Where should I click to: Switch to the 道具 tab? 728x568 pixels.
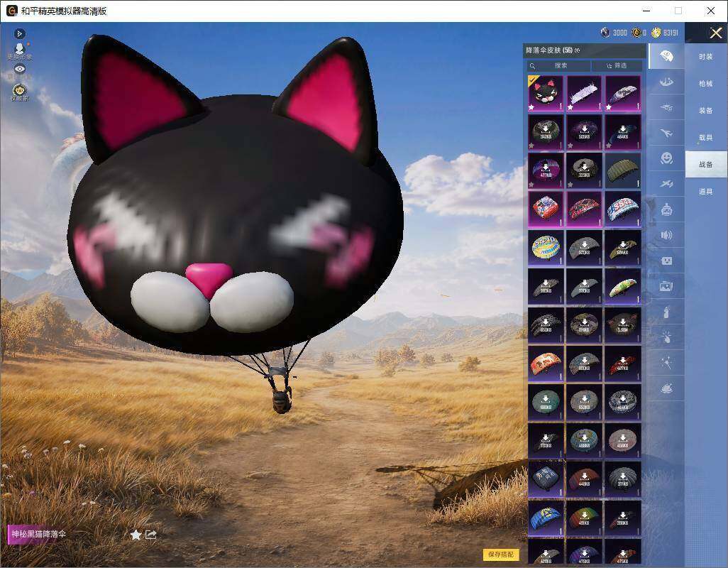pyautogui.click(x=706, y=192)
